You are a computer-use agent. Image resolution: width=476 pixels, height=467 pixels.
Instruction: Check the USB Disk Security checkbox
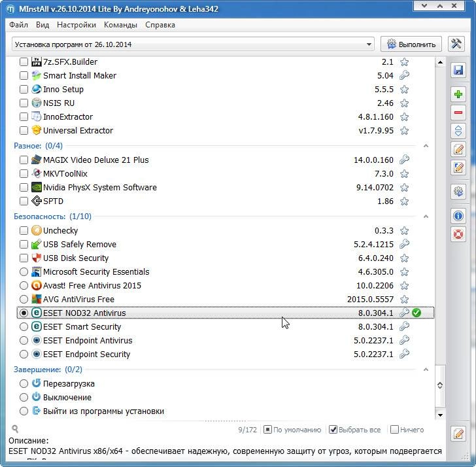click(24, 258)
